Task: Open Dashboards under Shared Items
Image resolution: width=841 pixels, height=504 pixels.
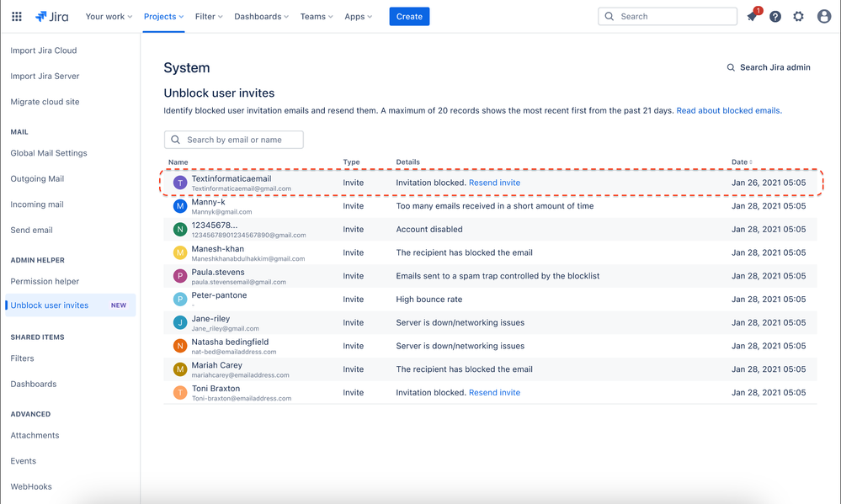Action: [x=34, y=384]
